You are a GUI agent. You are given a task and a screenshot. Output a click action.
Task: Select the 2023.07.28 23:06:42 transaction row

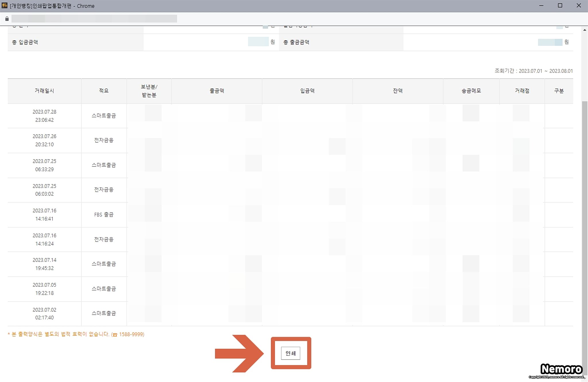tap(44, 116)
